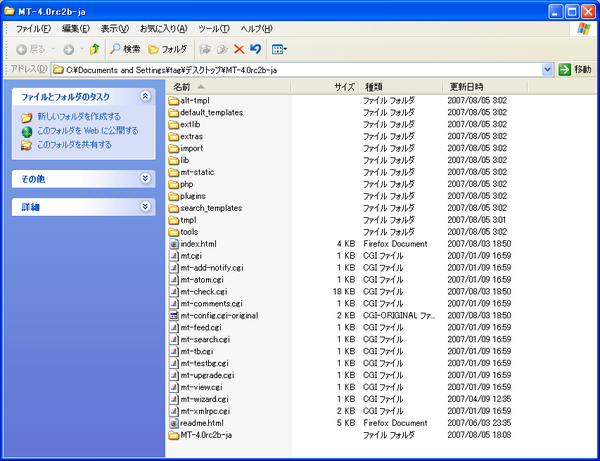Click the Go (移動) button

pos(575,70)
